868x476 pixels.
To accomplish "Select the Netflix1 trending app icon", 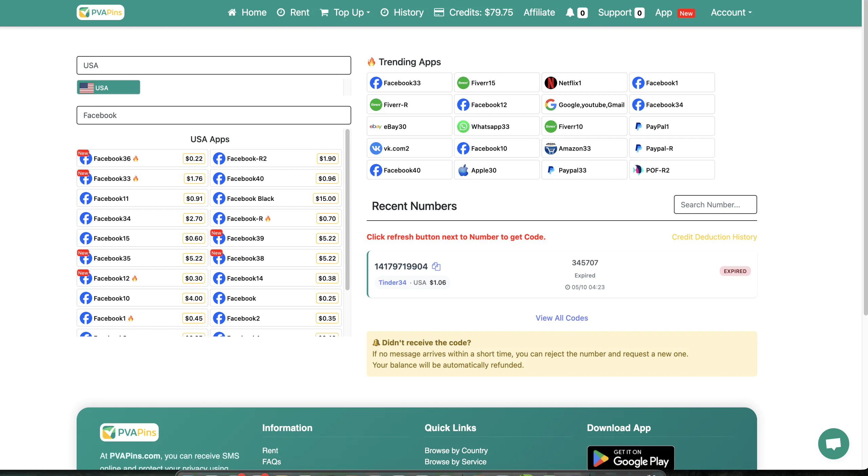I will point(551,83).
